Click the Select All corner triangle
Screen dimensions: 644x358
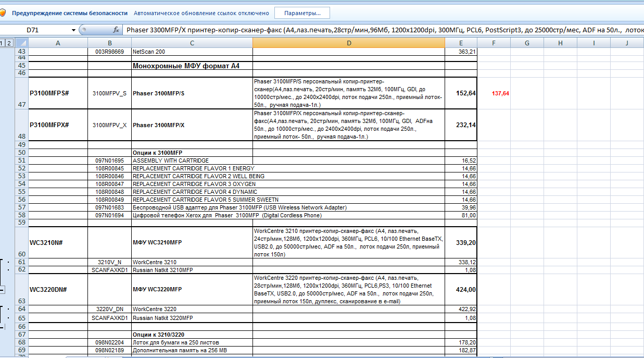21,43
